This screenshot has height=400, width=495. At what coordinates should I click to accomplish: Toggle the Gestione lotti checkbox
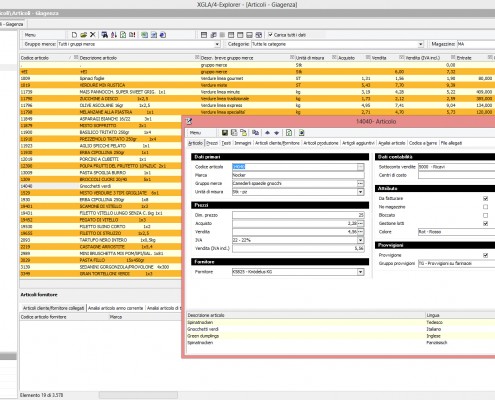[x=485, y=223]
